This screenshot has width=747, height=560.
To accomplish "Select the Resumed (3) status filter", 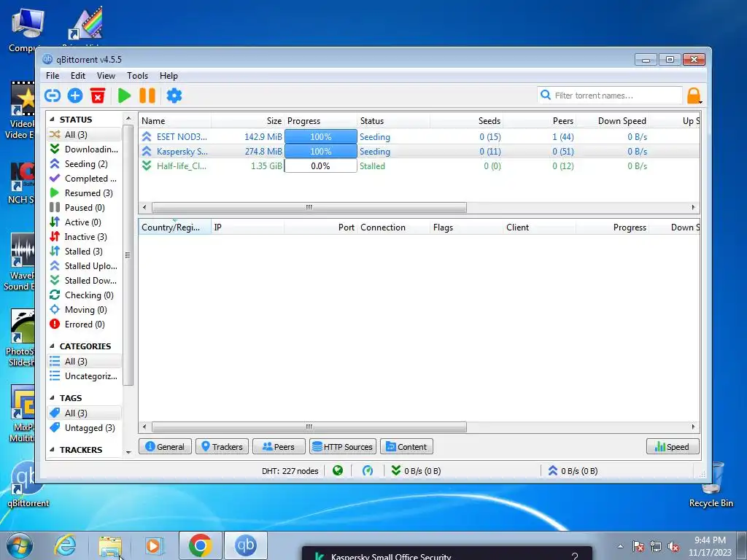I will (x=85, y=192).
